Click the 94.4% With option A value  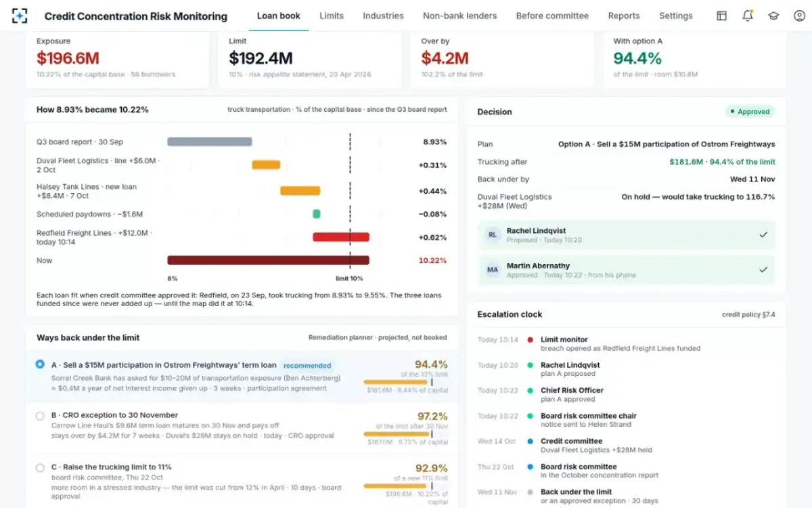(x=637, y=59)
